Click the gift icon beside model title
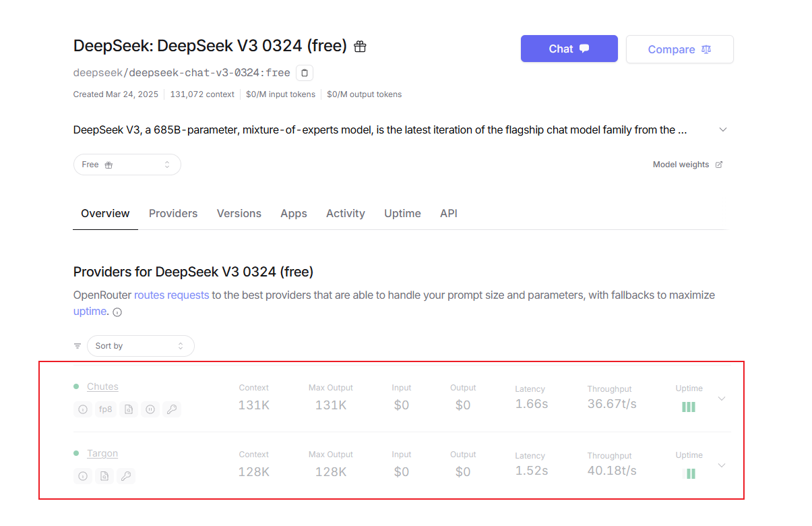 pyautogui.click(x=360, y=47)
